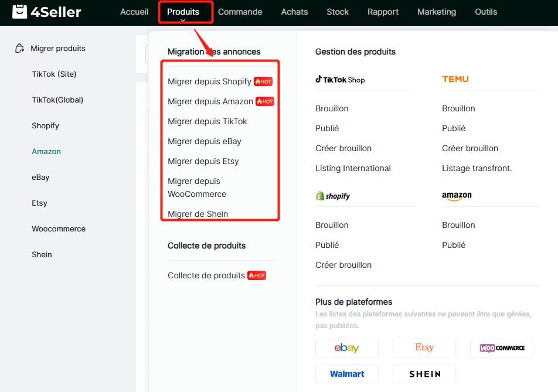558x392 pixels.
Task: Open the Accueil menu
Action: tap(134, 12)
